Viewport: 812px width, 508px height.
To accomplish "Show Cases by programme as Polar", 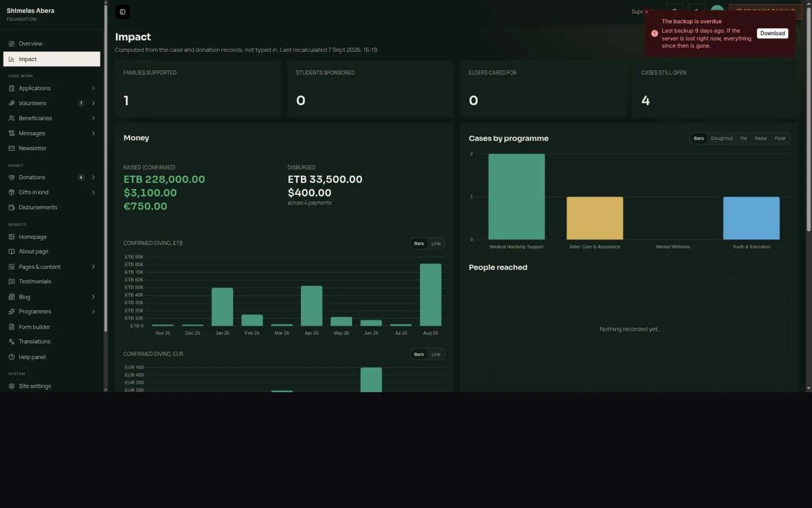I will [780, 138].
